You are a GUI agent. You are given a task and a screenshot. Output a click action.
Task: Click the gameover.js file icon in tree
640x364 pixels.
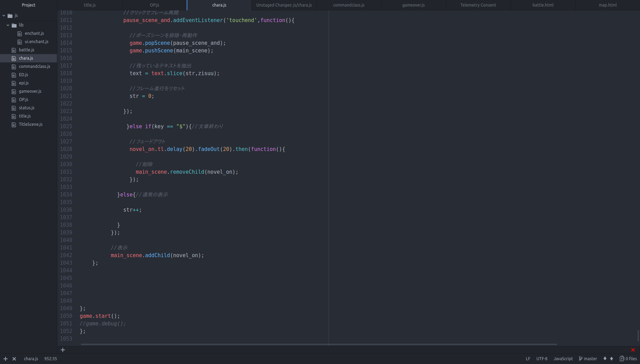point(14,91)
